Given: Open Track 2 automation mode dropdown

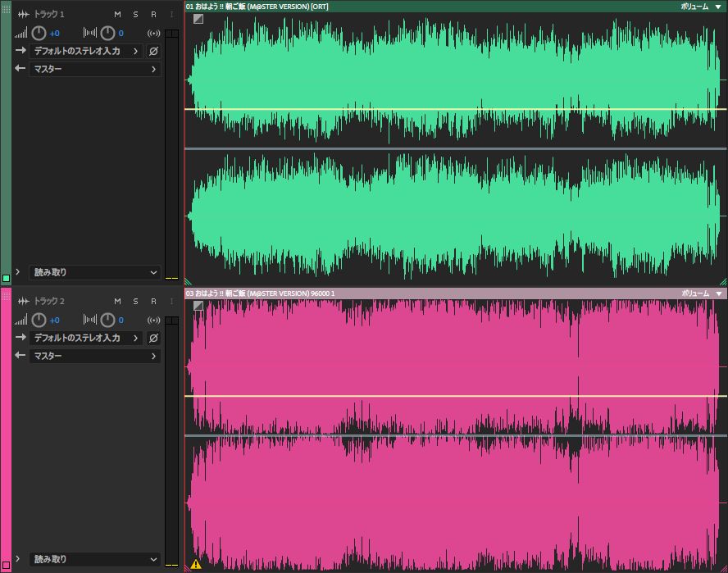Looking at the screenshot, I should pyautogui.click(x=95, y=560).
